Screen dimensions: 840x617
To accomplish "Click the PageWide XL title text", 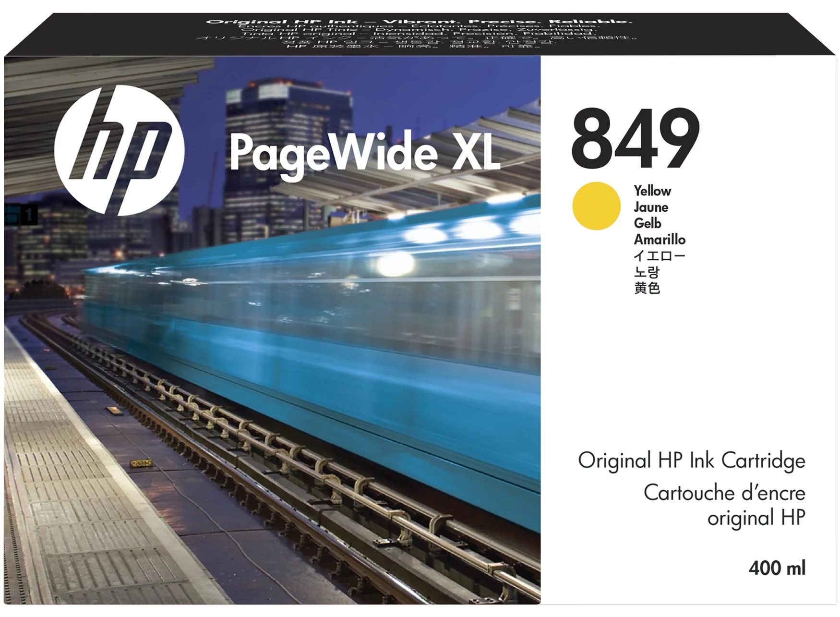I will [x=365, y=153].
